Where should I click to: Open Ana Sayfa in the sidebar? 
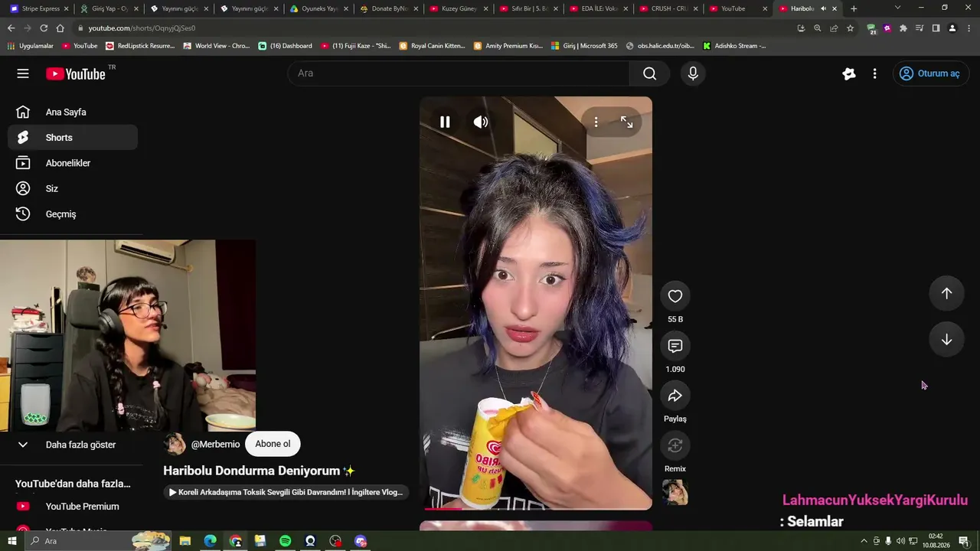[x=73, y=112]
